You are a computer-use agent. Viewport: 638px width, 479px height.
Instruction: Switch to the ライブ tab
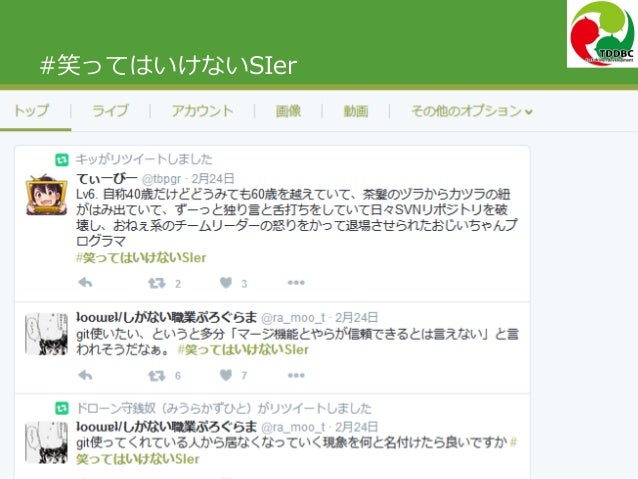(110, 111)
